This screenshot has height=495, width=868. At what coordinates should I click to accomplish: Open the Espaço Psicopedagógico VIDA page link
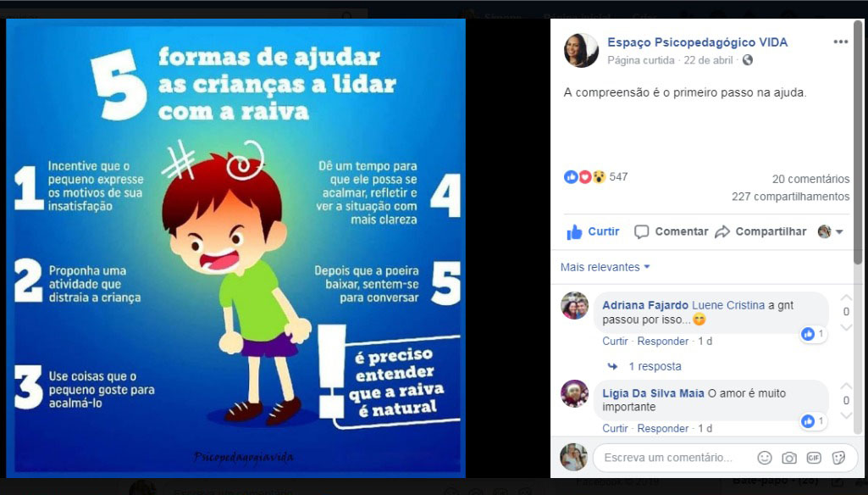click(698, 42)
